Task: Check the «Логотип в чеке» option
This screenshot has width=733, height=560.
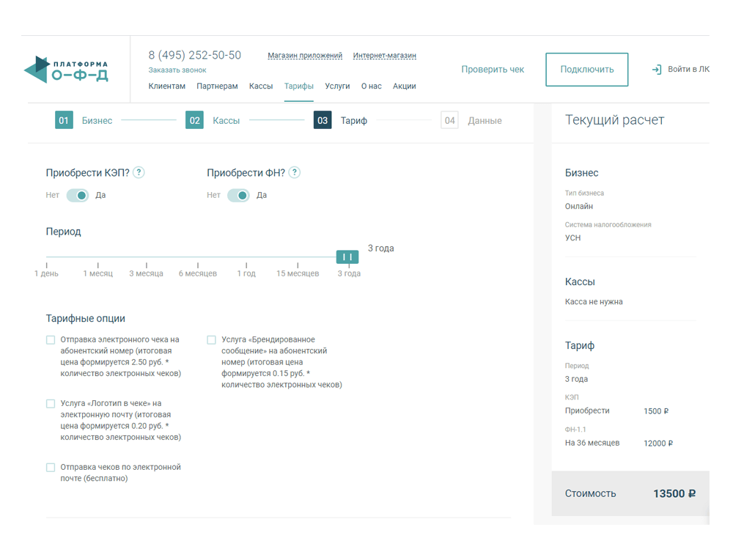Action: point(50,403)
